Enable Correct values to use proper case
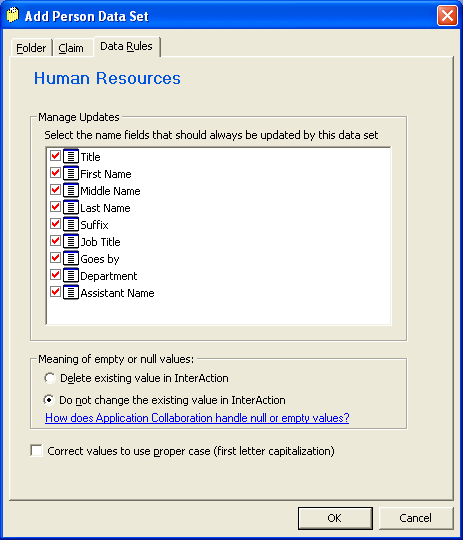463x540 pixels. click(36, 451)
